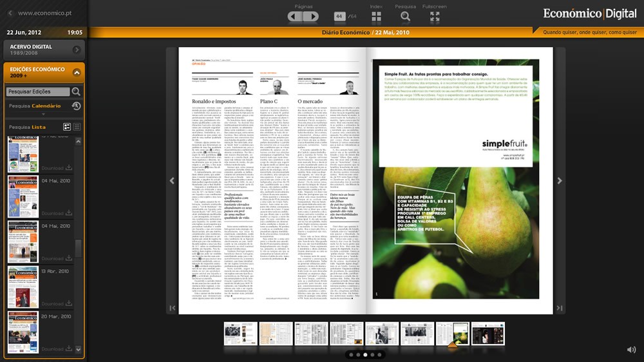Click the page number field showing 44
The image size is (644, 362).
[x=339, y=17]
